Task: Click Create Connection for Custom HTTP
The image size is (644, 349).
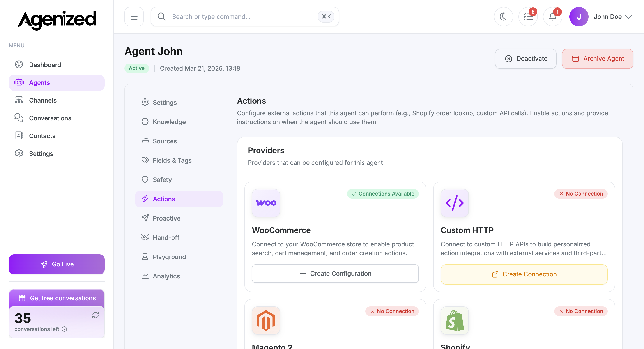Action: (524, 274)
